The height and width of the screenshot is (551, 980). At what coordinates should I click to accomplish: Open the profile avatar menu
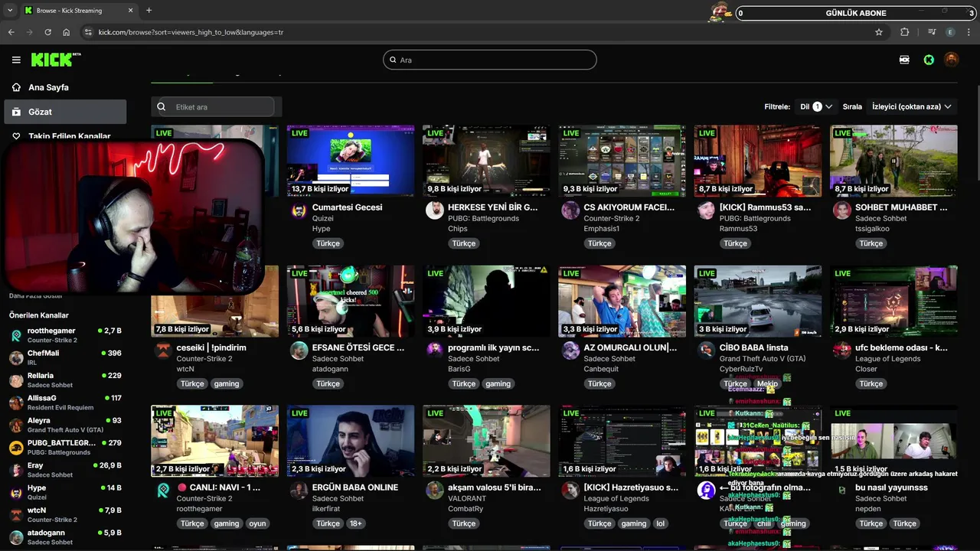pyautogui.click(x=952, y=60)
